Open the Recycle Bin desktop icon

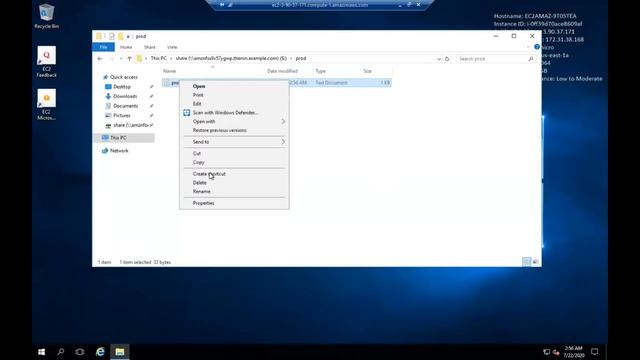click(47, 16)
